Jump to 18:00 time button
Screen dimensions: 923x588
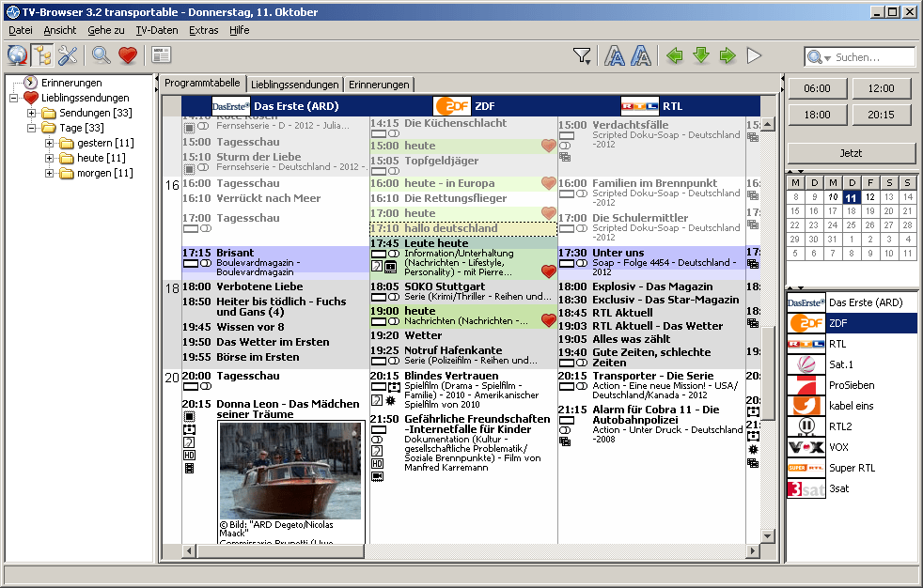coord(817,115)
